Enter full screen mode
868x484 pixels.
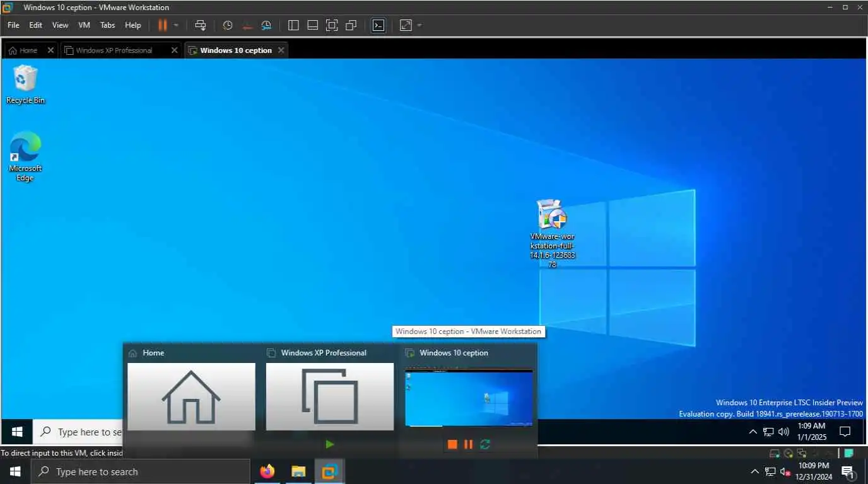click(332, 25)
